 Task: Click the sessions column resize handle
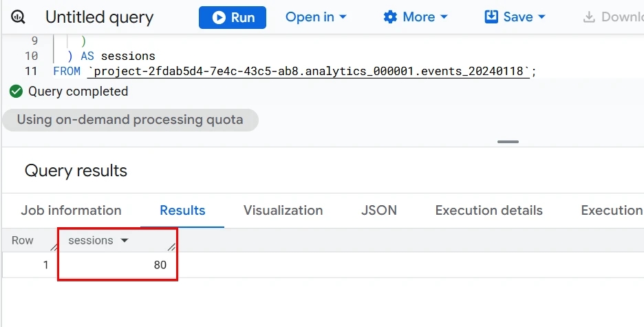pyautogui.click(x=172, y=246)
